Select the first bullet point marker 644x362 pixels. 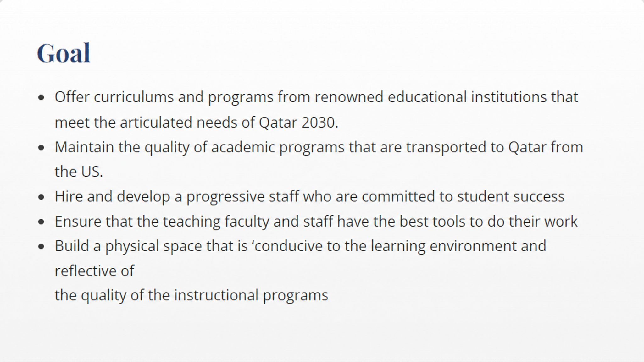coord(41,98)
